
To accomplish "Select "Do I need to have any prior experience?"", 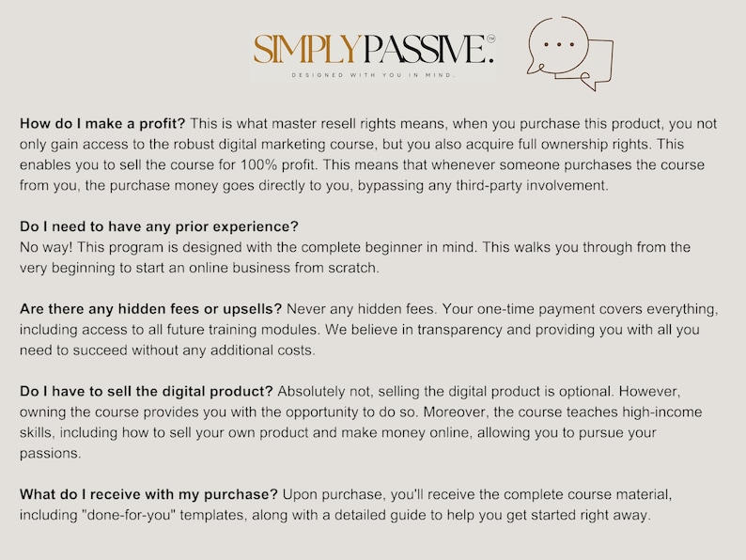I will pyautogui.click(x=159, y=226).
